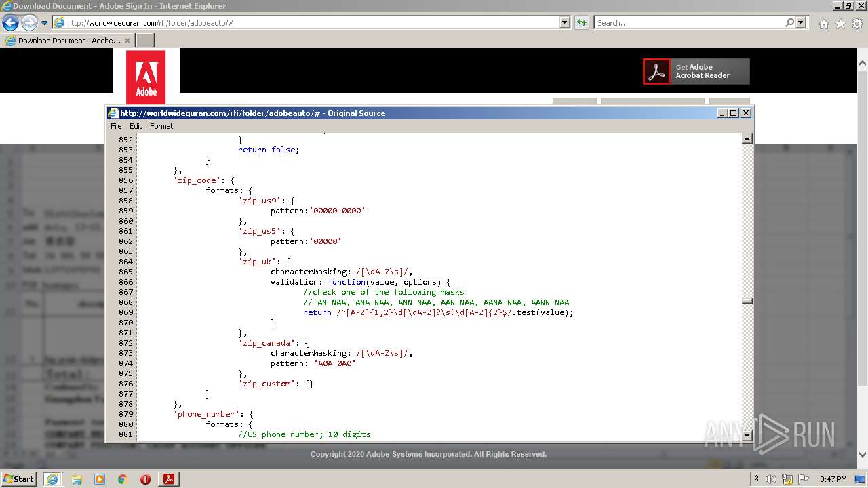
Task: Click the browser page scroll up arrow
Action: click(x=863, y=64)
